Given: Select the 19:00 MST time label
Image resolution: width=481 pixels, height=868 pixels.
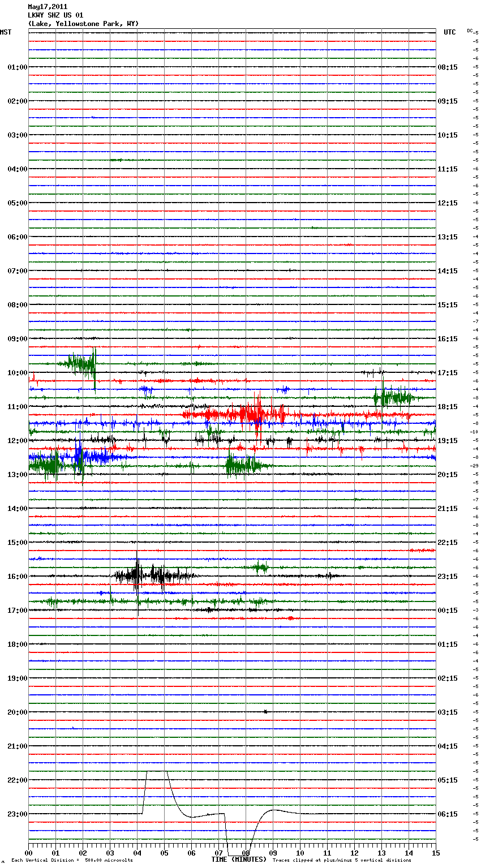Looking at the screenshot, I should tap(17, 678).
